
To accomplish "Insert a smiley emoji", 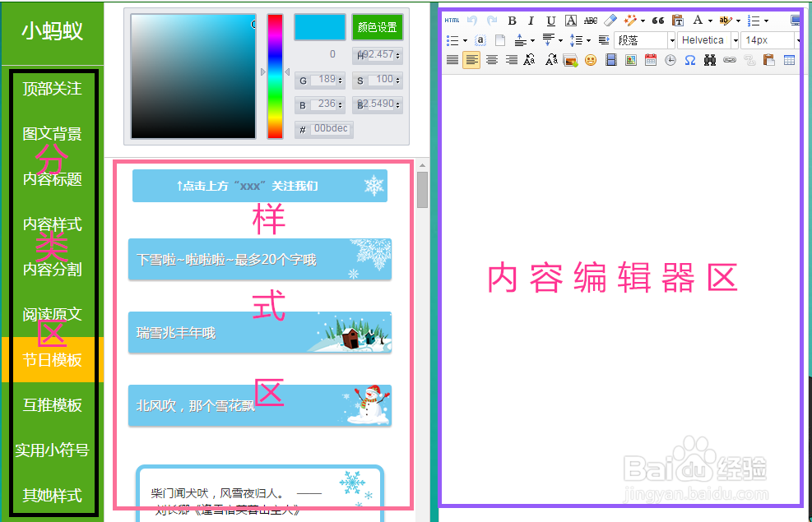I will (x=591, y=59).
